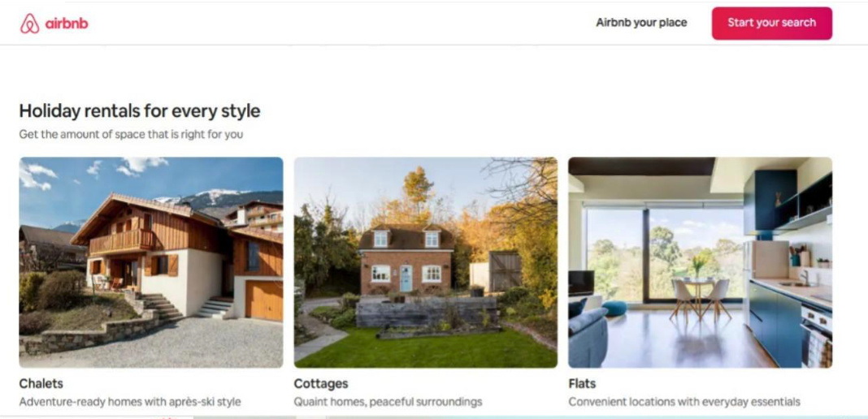868x419 pixels.
Task: Click the wooden balcony in Chalets photo
Action: [x=122, y=241]
